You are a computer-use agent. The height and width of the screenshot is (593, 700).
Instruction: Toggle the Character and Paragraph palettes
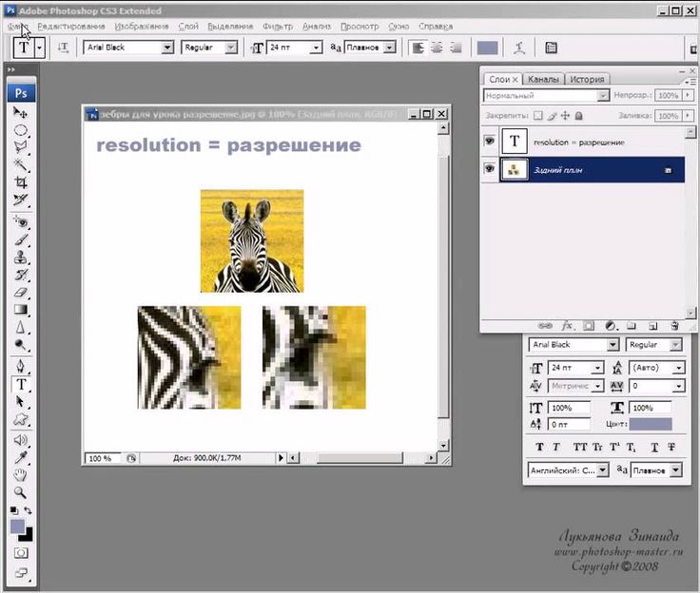(x=551, y=48)
